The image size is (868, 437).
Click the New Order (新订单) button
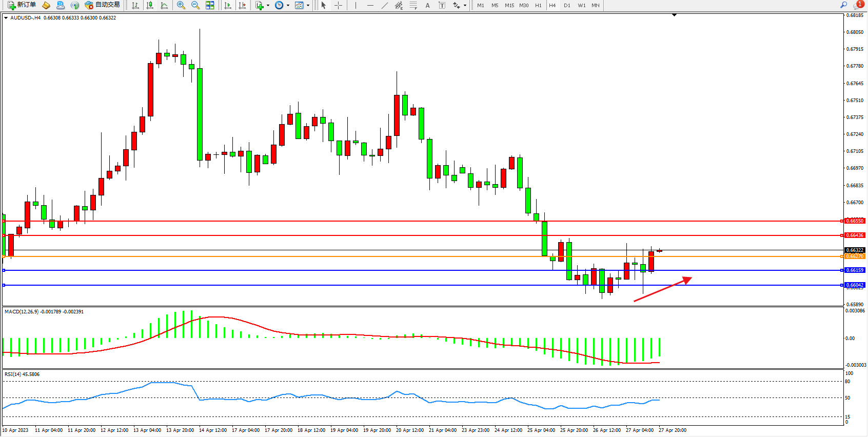[x=22, y=5]
